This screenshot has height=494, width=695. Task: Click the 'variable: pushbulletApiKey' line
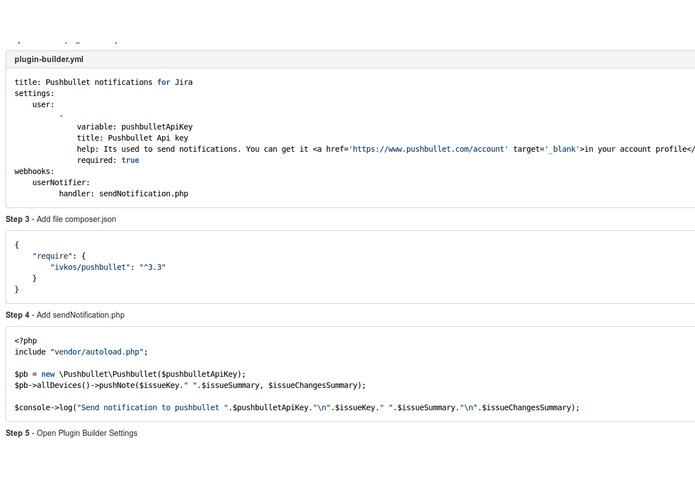(135, 127)
